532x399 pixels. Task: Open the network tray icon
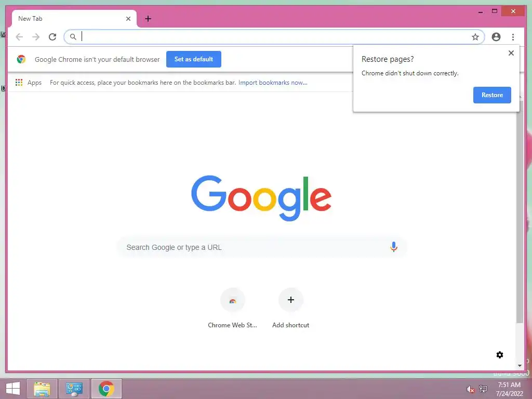tap(483, 389)
